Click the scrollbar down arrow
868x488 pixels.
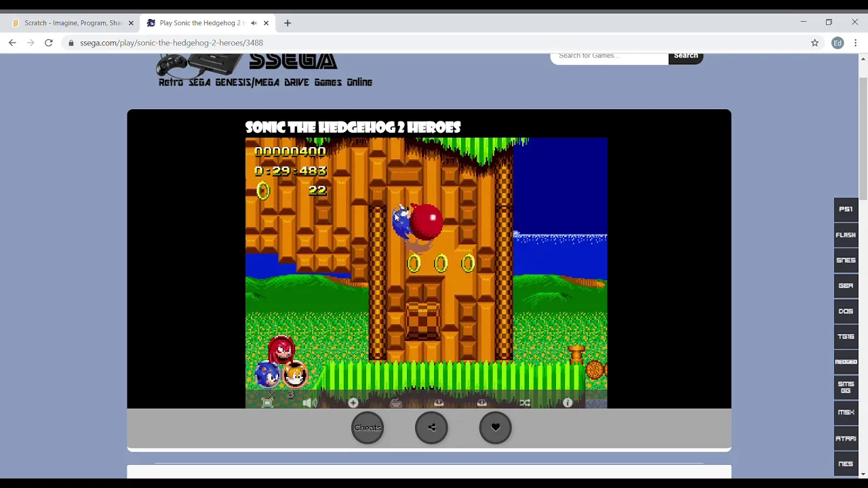click(x=863, y=474)
